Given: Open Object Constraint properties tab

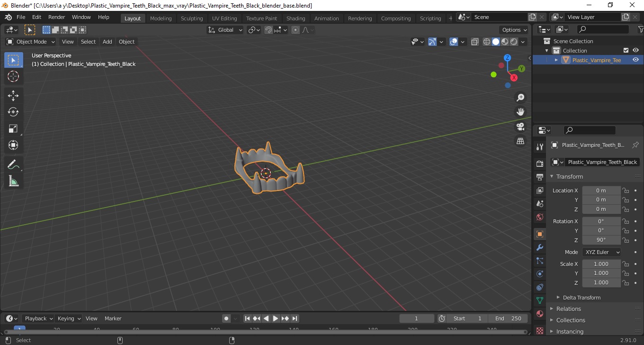Looking at the screenshot, I should 540,287.
